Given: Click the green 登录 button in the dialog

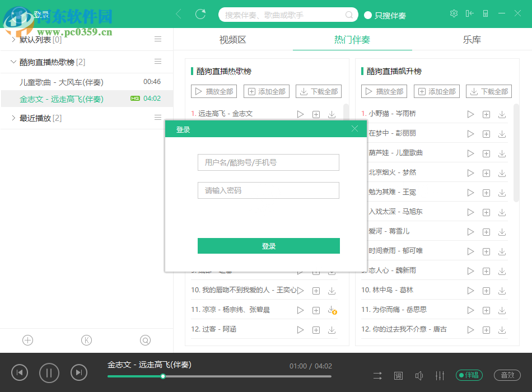Looking at the screenshot, I should (x=268, y=246).
